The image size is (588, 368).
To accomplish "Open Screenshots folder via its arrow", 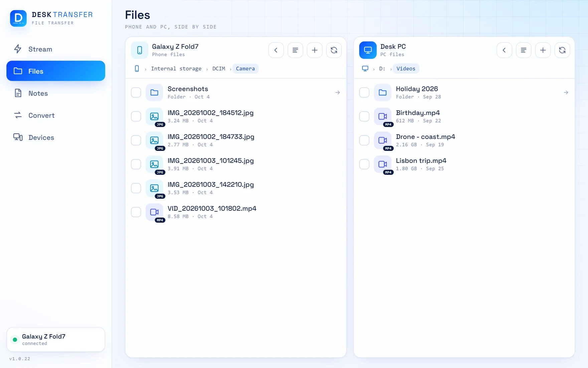I will [337, 93].
